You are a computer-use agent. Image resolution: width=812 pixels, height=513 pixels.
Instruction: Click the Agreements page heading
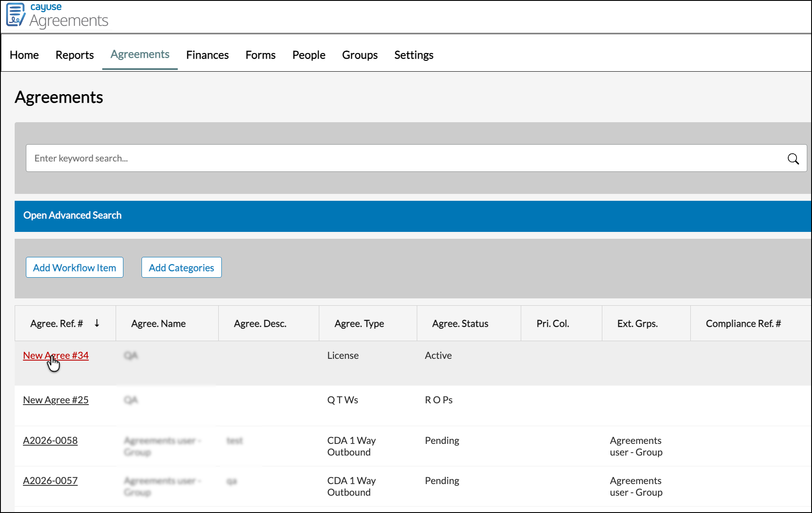click(59, 97)
